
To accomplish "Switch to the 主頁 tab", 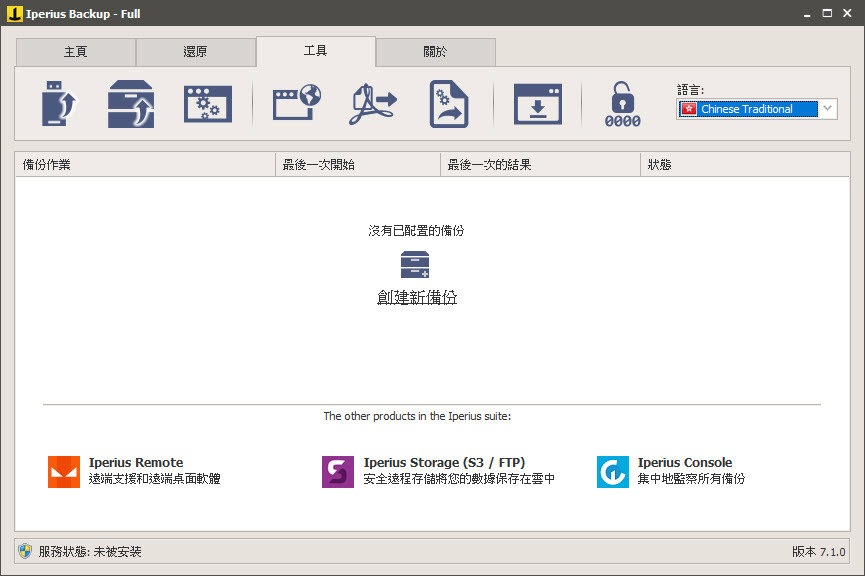I will 75,52.
